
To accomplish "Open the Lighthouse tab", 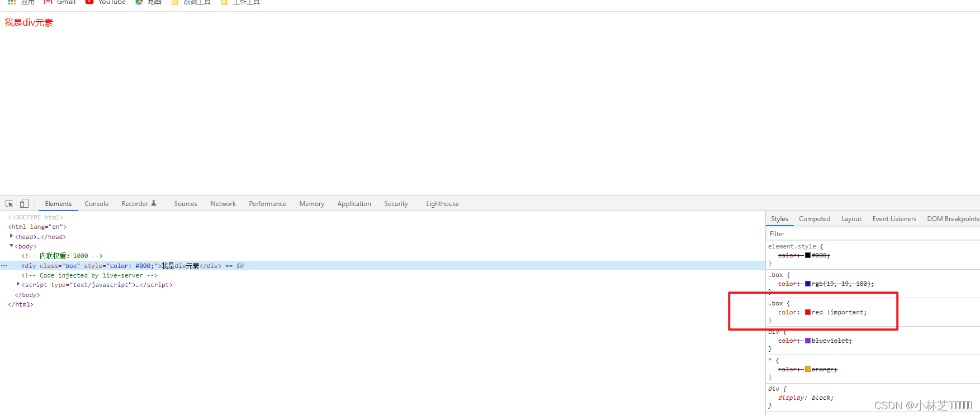I will [442, 204].
